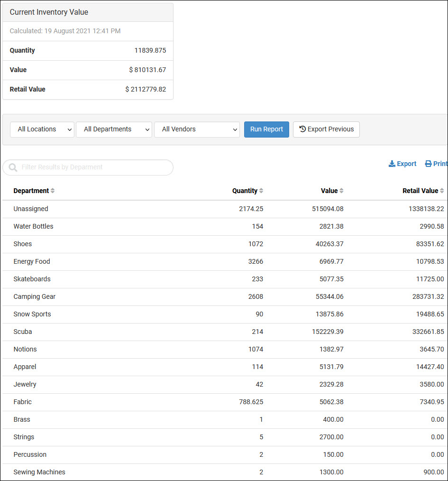Toggle the sort arrows on Retail Value column
The height and width of the screenshot is (481, 448).
tap(443, 190)
